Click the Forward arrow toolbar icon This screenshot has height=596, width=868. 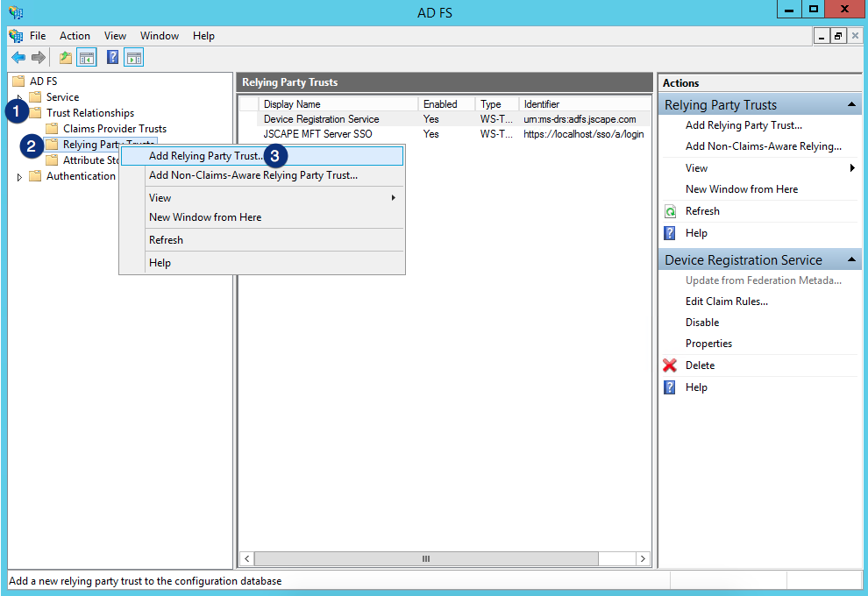(x=39, y=58)
